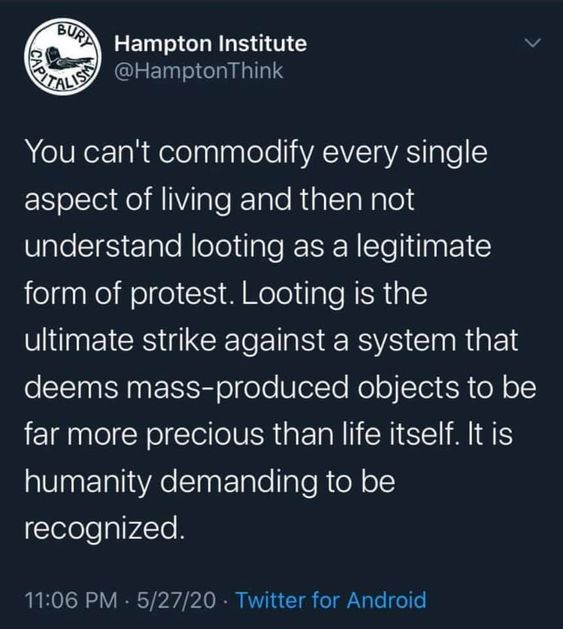563x629 pixels.
Task: Open the Bury Capitalism profile avatar
Action: tap(63, 57)
